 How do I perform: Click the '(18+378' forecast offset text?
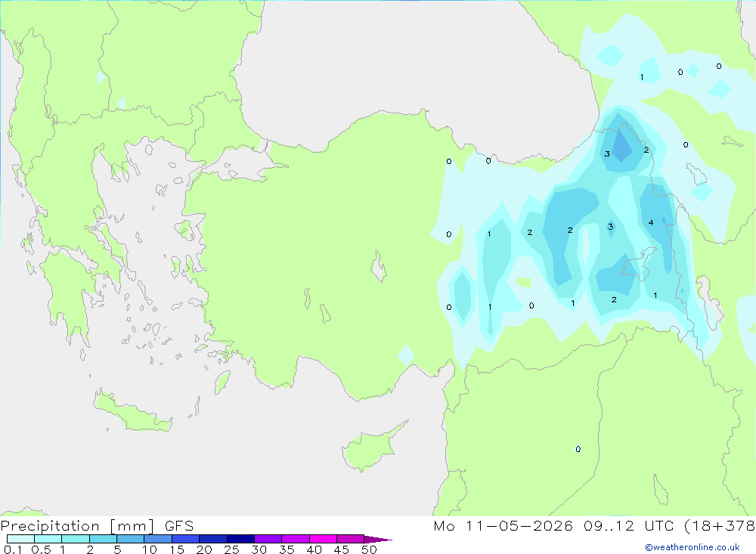tap(720, 526)
